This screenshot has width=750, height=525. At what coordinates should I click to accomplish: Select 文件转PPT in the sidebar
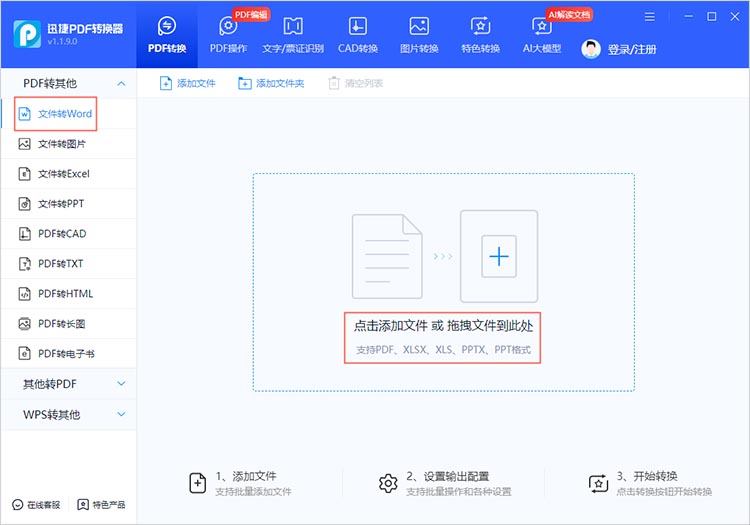pos(68,204)
